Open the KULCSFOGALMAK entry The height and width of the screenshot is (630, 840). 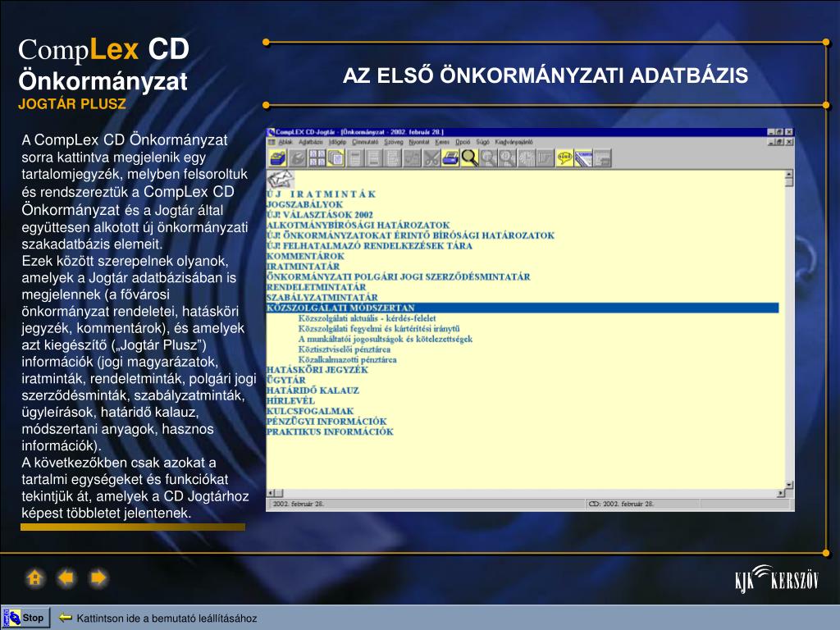[x=310, y=412]
